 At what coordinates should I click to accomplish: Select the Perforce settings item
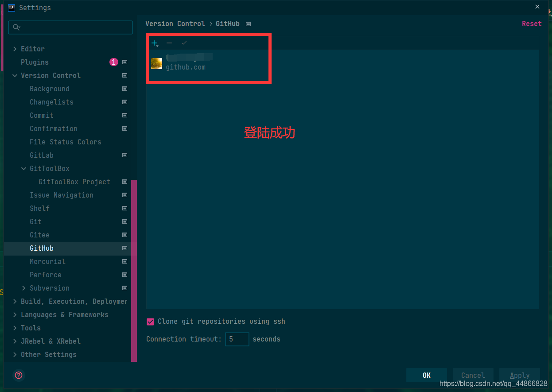pyautogui.click(x=46, y=275)
